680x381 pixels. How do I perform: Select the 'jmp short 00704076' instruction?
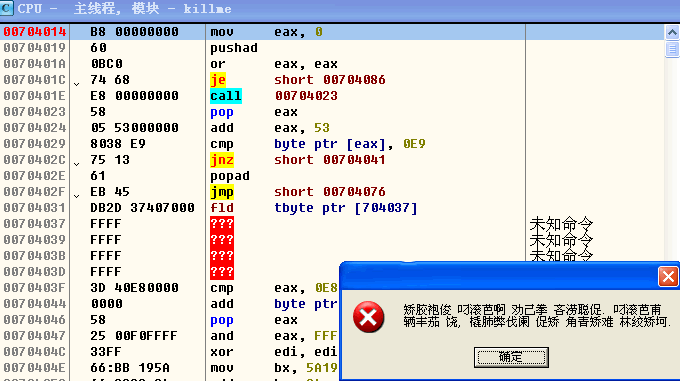298,192
